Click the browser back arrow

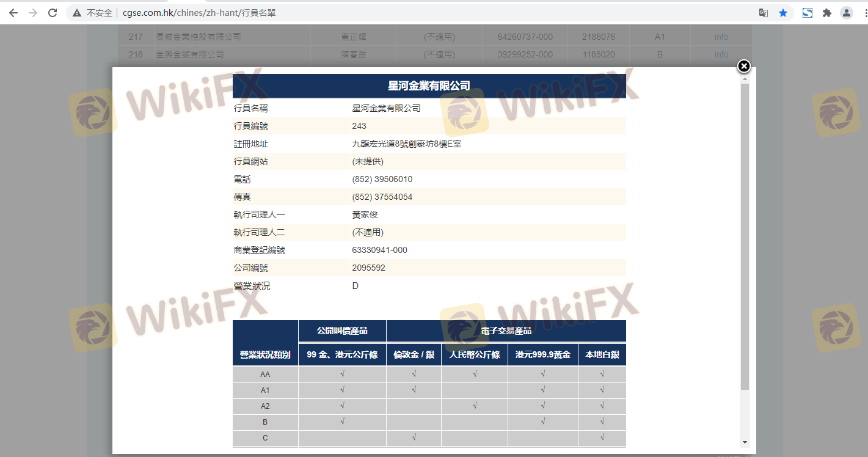[13, 13]
